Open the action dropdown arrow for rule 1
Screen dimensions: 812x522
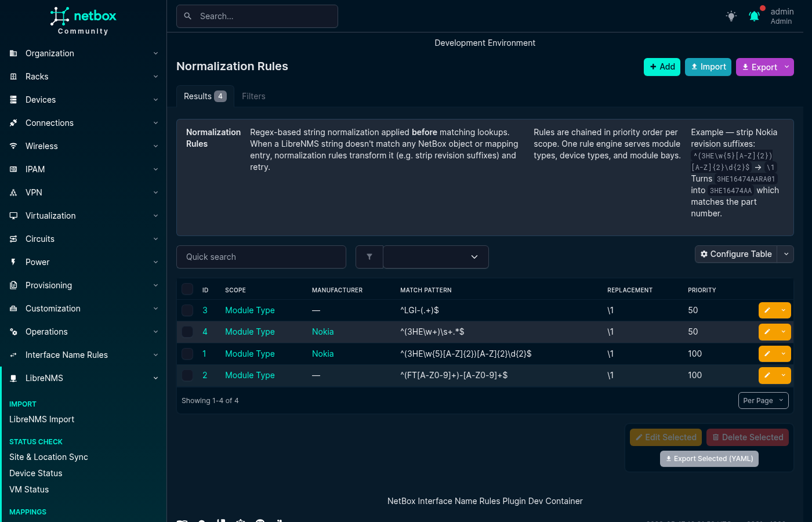pyautogui.click(x=784, y=354)
